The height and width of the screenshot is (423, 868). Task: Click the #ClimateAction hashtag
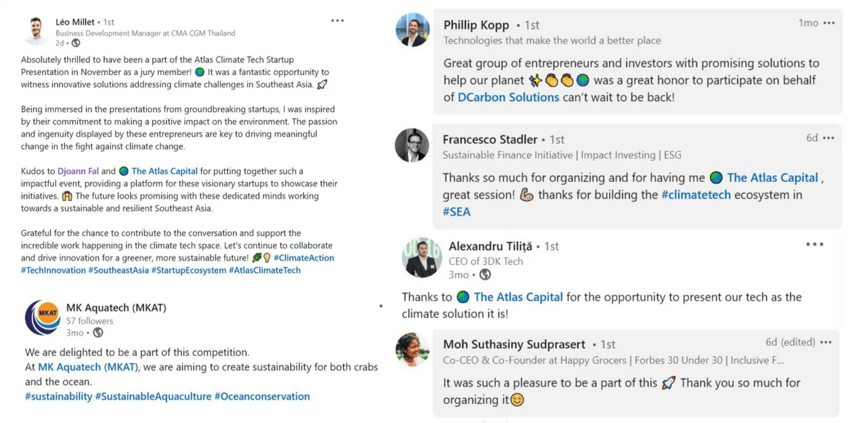pyautogui.click(x=304, y=258)
